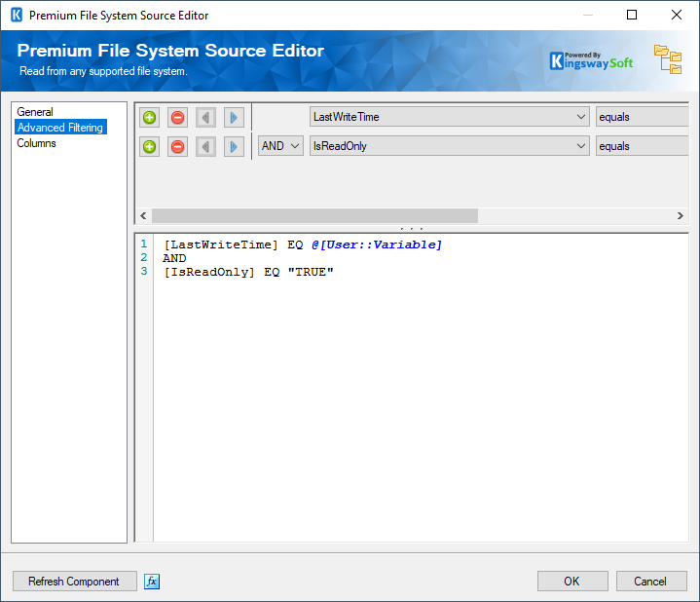Switch to the Columns page
This screenshot has width=700, height=602.
coord(36,143)
